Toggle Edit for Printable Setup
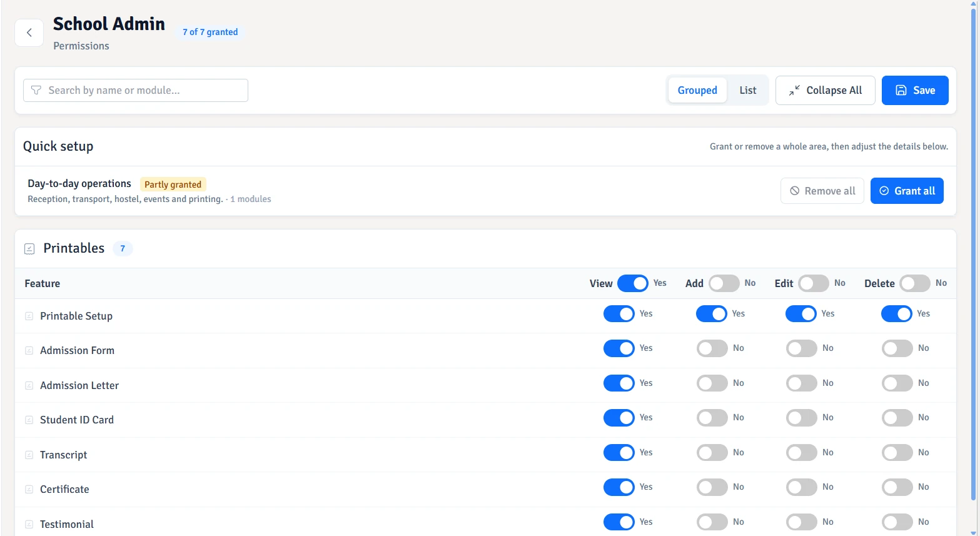980x536 pixels. (x=801, y=314)
